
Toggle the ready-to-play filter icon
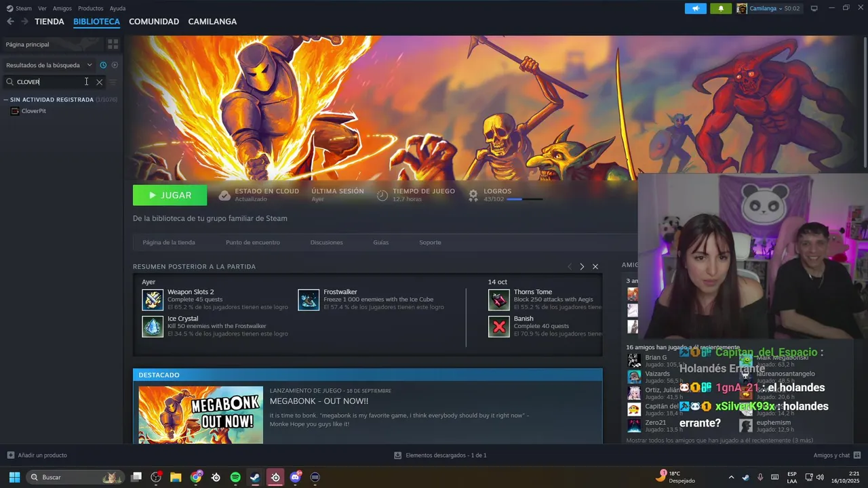pyautogui.click(x=115, y=65)
